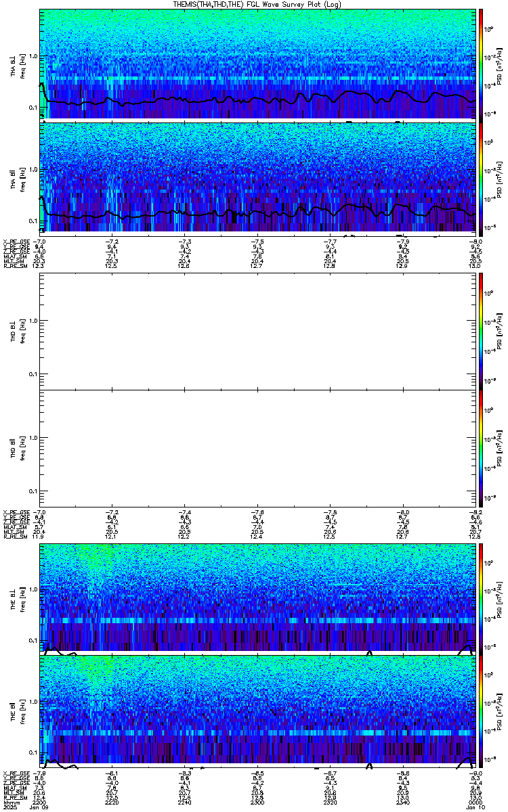Viewport: 508px width, 812px height.
Task: Click inside the empty THD B∥ panel
Action: coord(257,448)
